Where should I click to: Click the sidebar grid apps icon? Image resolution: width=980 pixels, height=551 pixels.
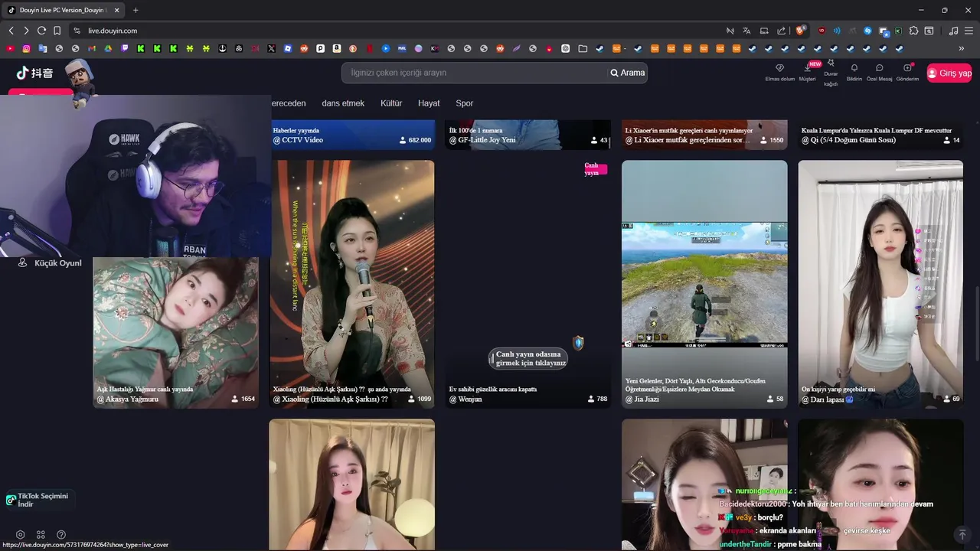pyautogui.click(x=41, y=535)
